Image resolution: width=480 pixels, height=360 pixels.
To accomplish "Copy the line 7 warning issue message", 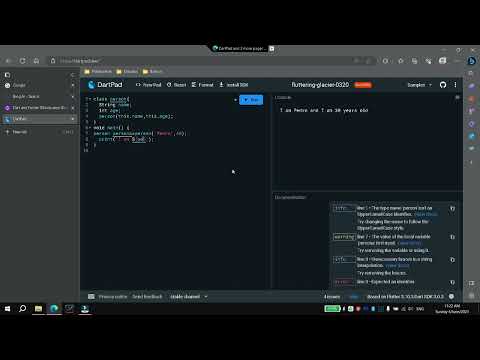I will (452, 237).
